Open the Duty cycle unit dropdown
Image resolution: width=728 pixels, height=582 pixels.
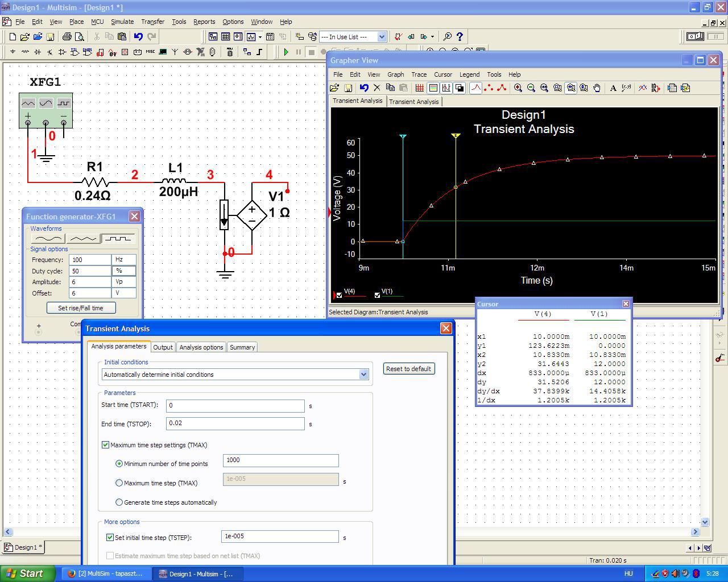124,271
